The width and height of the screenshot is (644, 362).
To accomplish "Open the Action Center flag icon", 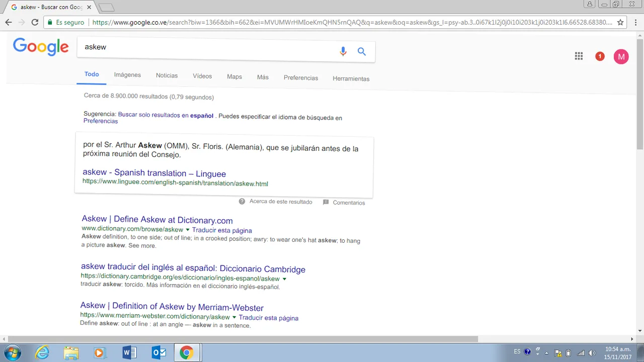I will pos(557,352).
